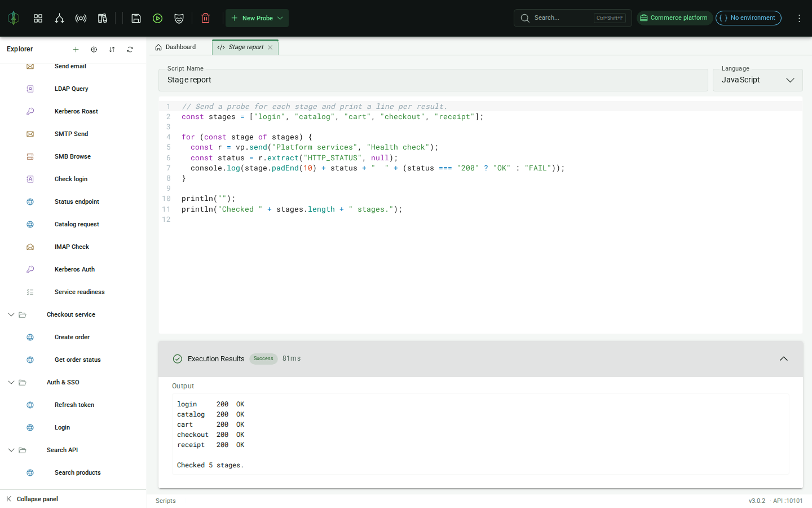The height and width of the screenshot is (508, 812).
Task: Switch to the Dashboard tab
Action: pos(175,47)
